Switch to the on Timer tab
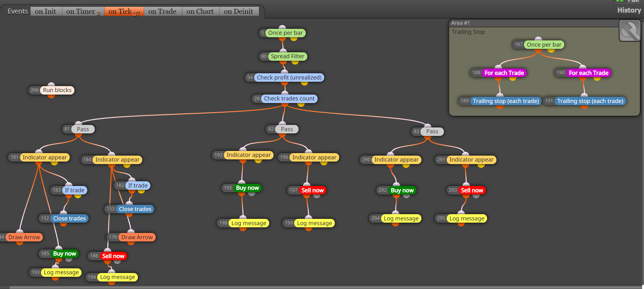 (x=83, y=11)
